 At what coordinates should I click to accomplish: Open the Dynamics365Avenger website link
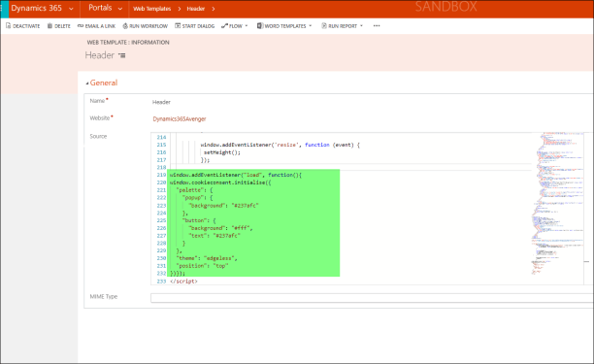pos(180,119)
